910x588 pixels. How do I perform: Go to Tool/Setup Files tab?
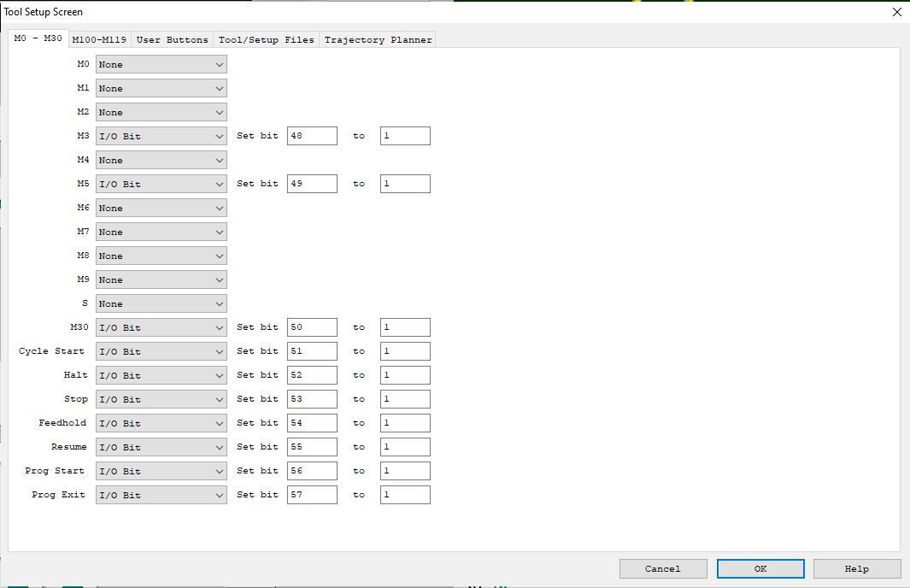pos(267,40)
